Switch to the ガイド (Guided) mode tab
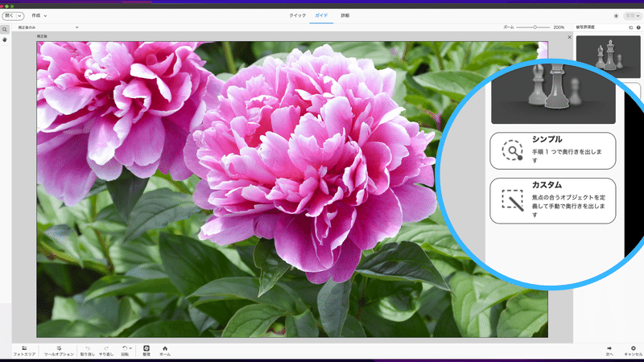The height and width of the screenshot is (362, 644). [x=321, y=15]
